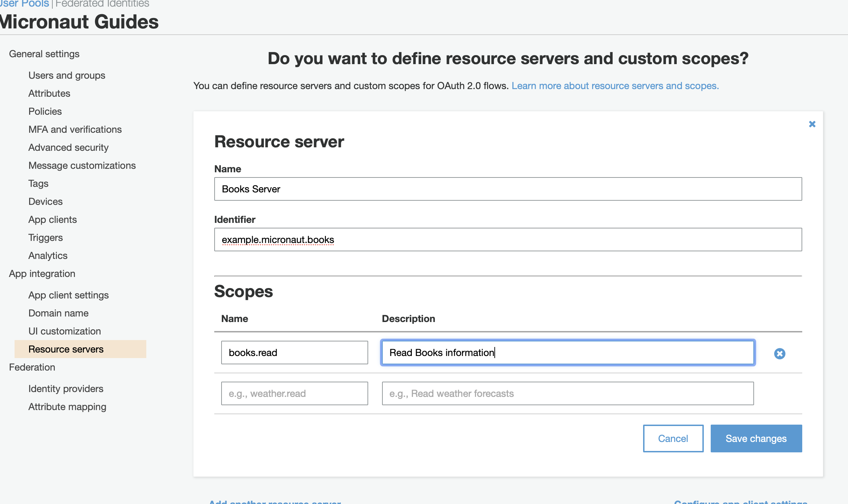Click the Triggers sidebar icon
The height and width of the screenshot is (504, 848).
(46, 237)
